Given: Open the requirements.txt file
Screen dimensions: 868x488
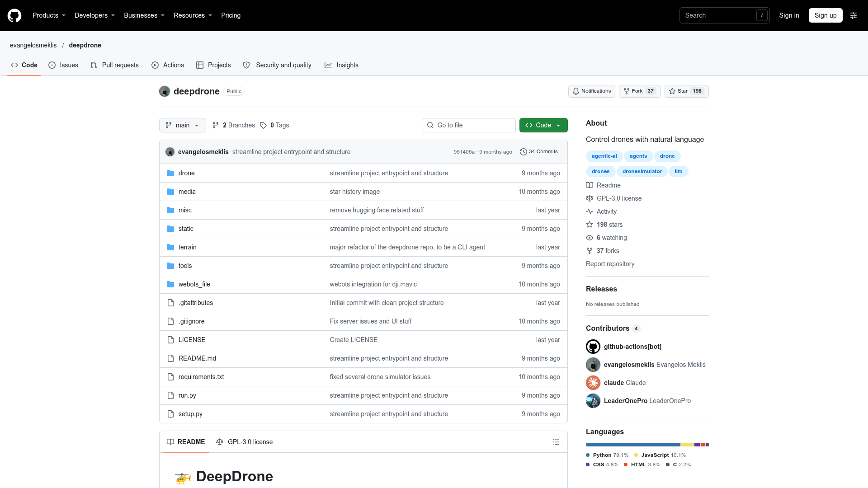Looking at the screenshot, I should coord(201,377).
